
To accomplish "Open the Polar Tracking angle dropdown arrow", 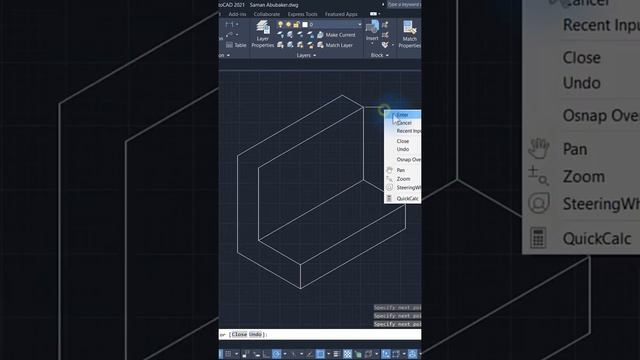I will (285, 353).
